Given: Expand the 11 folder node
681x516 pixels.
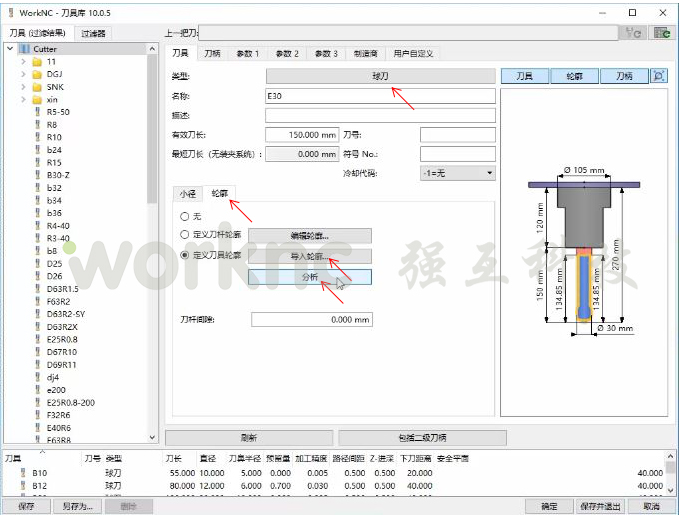Looking at the screenshot, I should pos(23,62).
